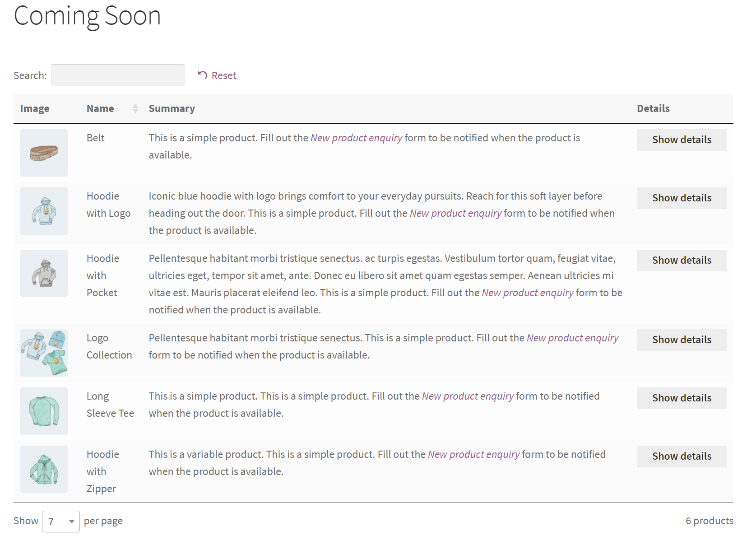Screen dimensions: 756x550
Task: Click the Hoodie with Pocket thumbnail
Action: 43,273
